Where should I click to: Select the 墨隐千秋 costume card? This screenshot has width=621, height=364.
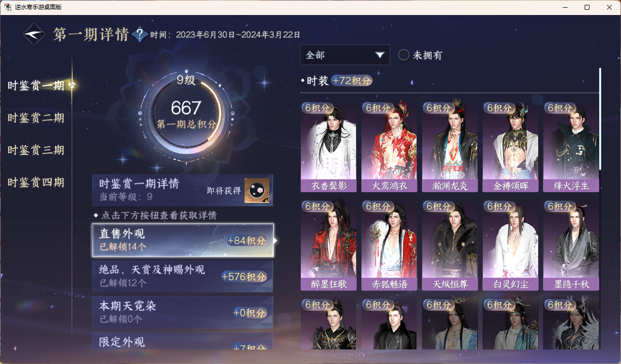pos(571,245)
